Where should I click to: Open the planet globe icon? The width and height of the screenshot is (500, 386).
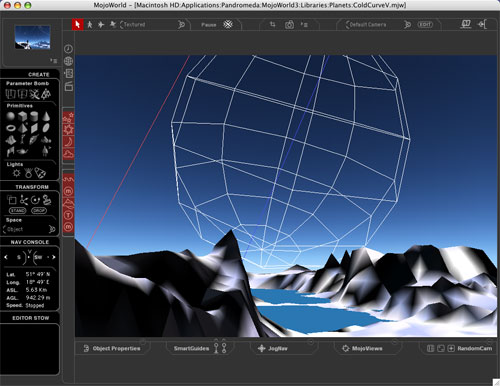point(68,61)
